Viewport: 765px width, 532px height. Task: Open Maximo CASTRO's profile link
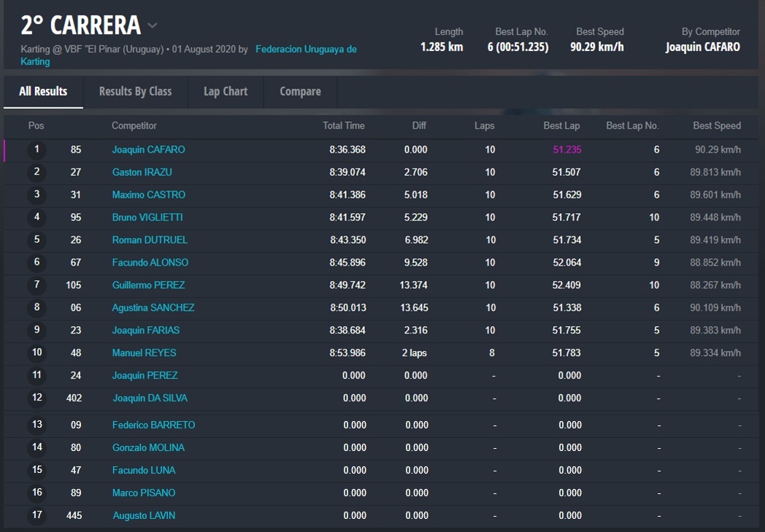pos(148,195)
